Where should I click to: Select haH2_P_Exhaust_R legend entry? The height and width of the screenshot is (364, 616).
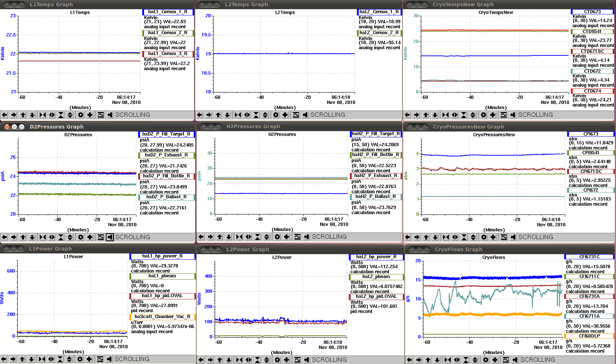click(376, 176)
